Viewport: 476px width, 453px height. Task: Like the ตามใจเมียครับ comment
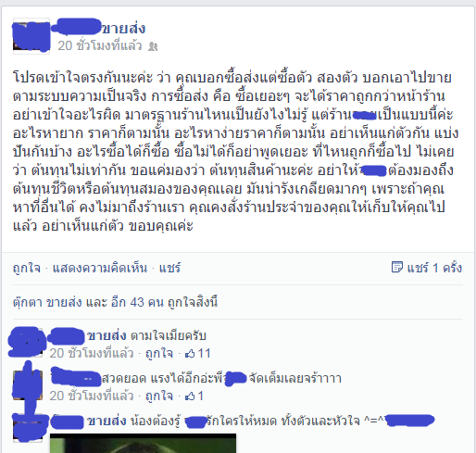tap(159, 354)
